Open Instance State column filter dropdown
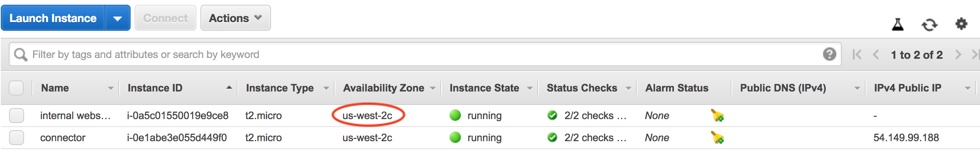980x168 pixels. (529, 88)
